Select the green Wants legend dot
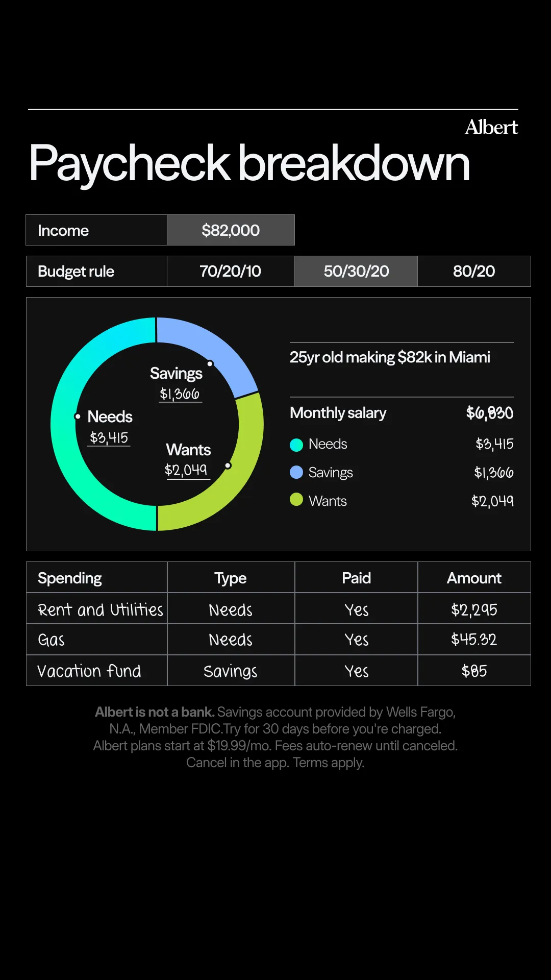The width and height of the screenshot is (551, 980). tap(296, 499)
